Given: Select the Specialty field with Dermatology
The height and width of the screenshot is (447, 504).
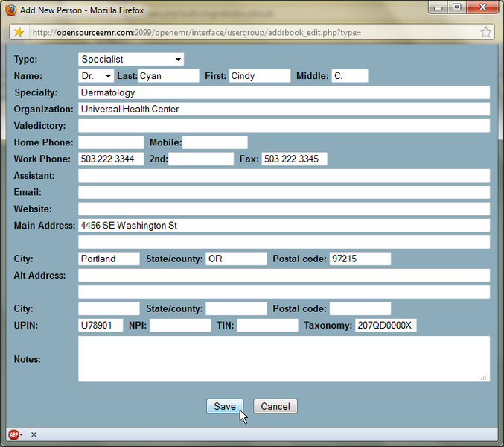Looking at the screenshot, I should [284, 92].
